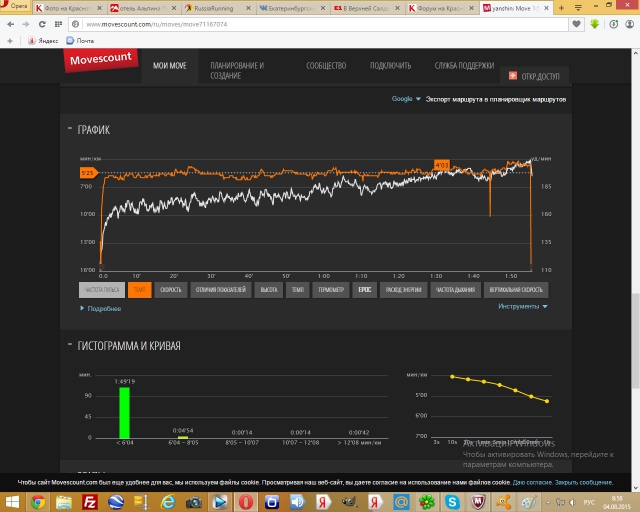The height and width of the screenshot is (512, 640).
Task: Collapse the ГИСТОГРАММА И КРИВАЯ section
Action: [x=70, y=345]
